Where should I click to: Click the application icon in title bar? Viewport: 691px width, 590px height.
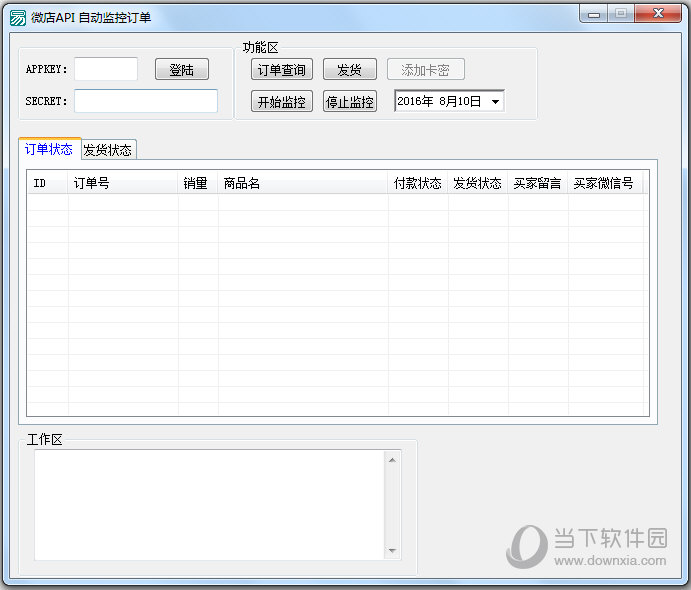pos(18,18)
